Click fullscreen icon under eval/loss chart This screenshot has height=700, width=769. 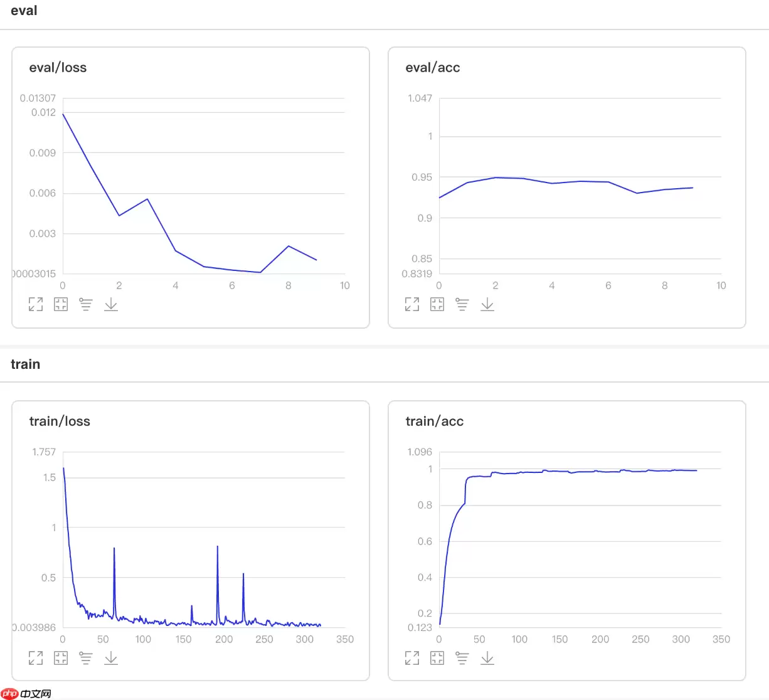pyautogui.click(x=36, y=304)
